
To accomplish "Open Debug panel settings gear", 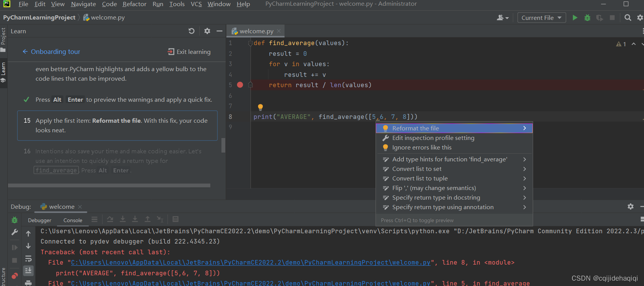I will pos(631,206).
